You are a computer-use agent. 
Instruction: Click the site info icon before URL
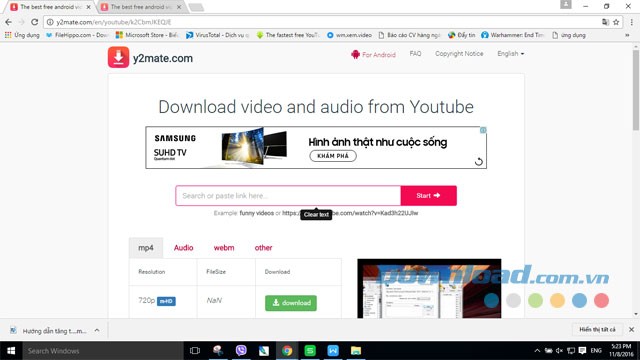click(50, 22)
